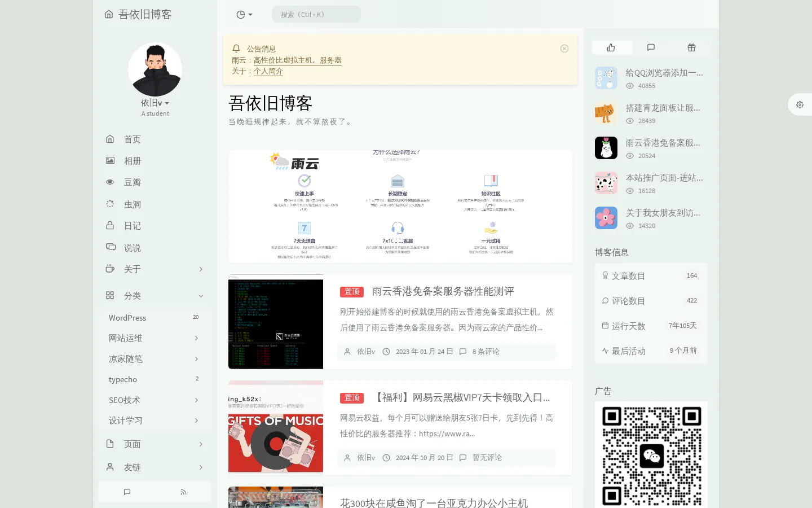
Task: Click the home icon beside 吾依旧博客 title
Action: [x=109, y=14]
